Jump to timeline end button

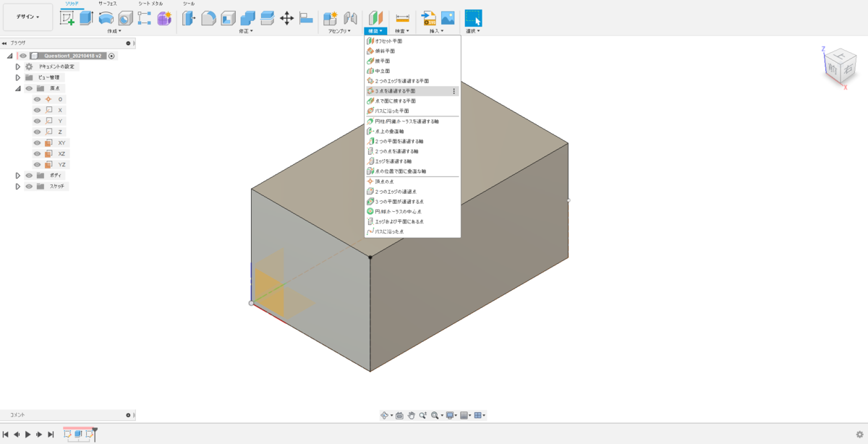pos(51,435)
